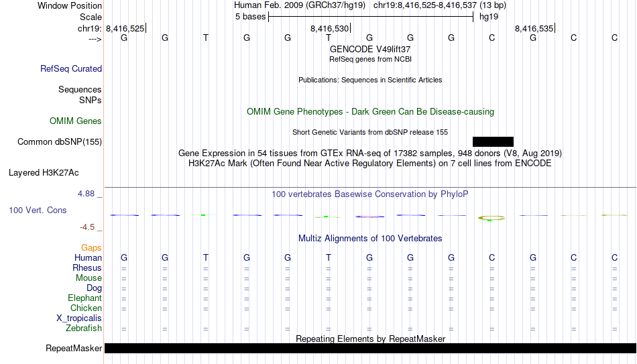Open the 100 Vert. Cons track label

tap(38, 210)
